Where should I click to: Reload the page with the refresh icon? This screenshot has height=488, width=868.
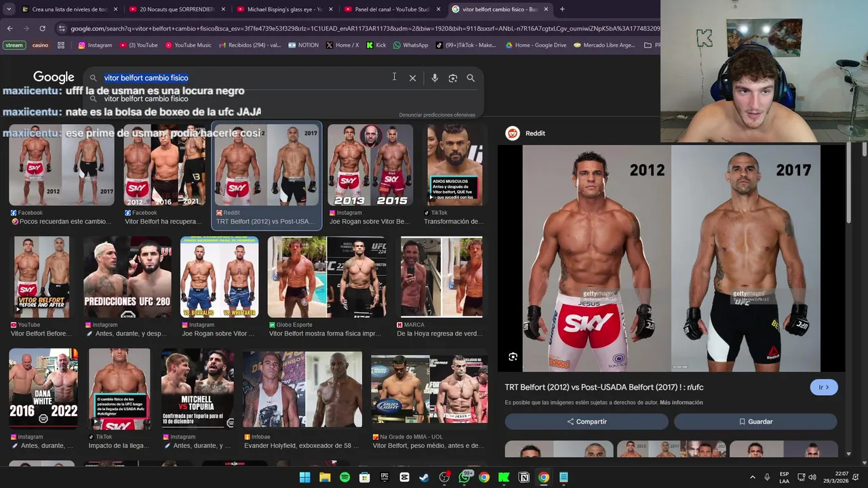(x=42, y=28)
